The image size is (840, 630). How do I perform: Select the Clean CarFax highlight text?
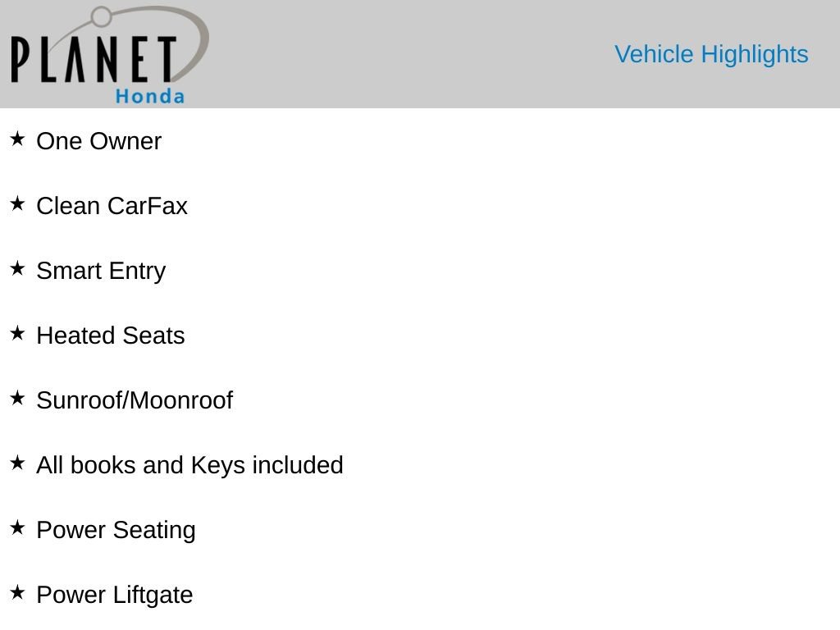pos(112,206)
